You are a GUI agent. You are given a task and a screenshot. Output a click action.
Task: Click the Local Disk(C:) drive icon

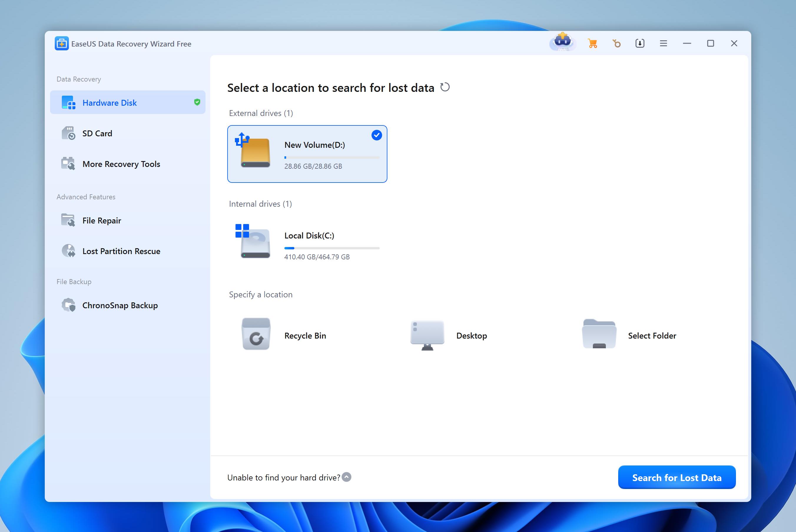pyautogui.click(x=253, y=241)
